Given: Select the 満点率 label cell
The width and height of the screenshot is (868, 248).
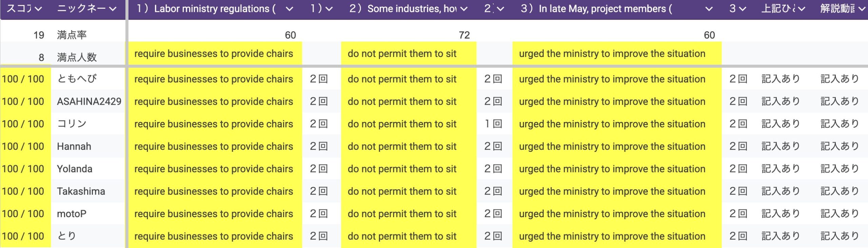Looking at the screenshot, I should click(72, 35).
